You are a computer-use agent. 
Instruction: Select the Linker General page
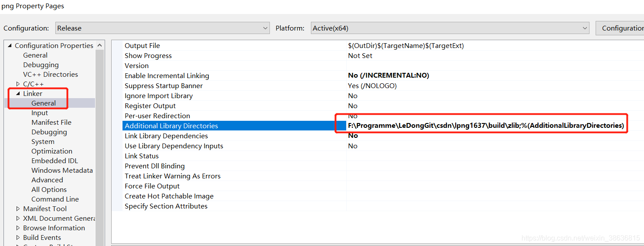44,103
